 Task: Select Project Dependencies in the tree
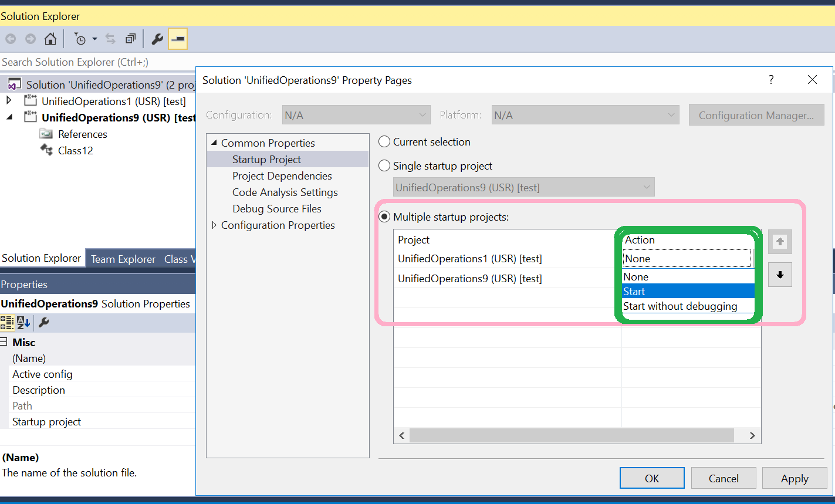pyautogui.click(x=282, y=175)
